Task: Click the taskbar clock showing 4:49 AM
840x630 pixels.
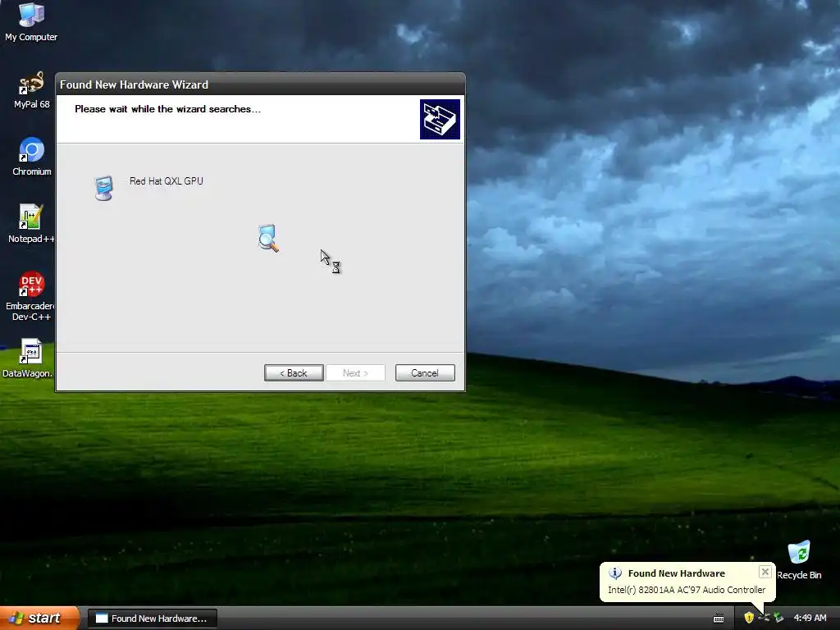Action: pyautogui.click(x=810, y=618)
